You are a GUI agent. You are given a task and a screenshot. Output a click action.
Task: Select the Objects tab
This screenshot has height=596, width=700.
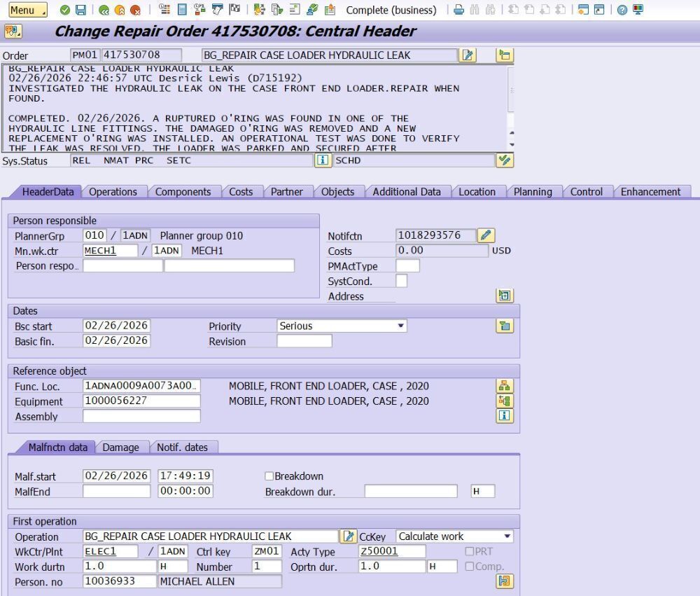(x=338, y=192)
